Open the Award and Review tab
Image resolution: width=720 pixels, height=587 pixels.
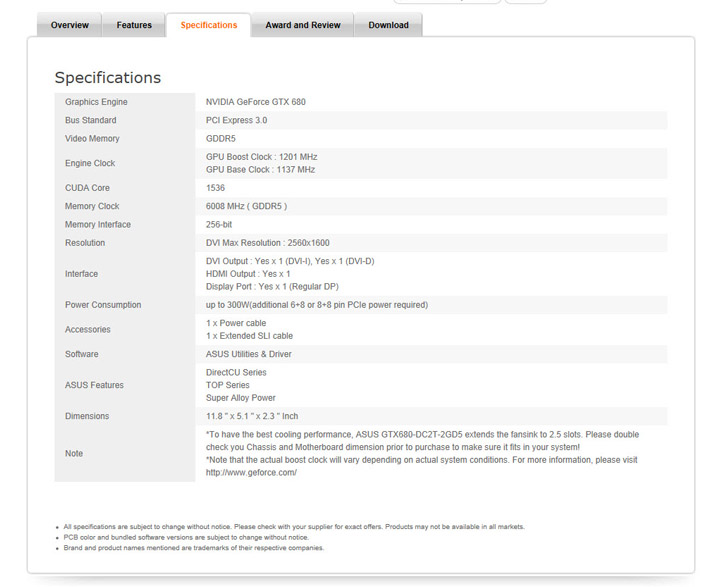click(303, 25)
